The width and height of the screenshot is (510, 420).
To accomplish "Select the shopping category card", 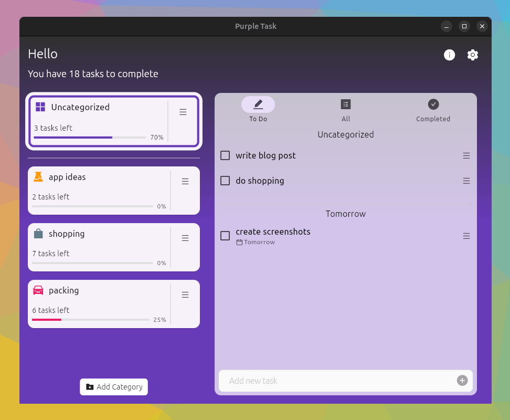I will coord(105,247).
